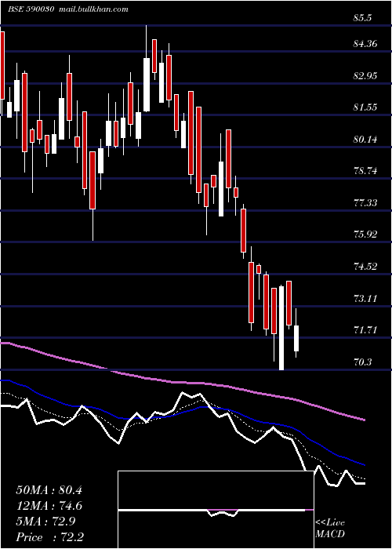Screen dimensions: 392x549
Task: Click the 77.33 price axis label
Action: [365, 203]
